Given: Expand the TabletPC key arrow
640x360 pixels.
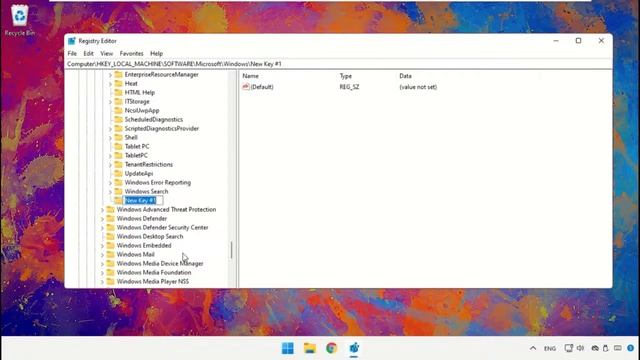Looking at the screenshot, I should click(110, 156).
